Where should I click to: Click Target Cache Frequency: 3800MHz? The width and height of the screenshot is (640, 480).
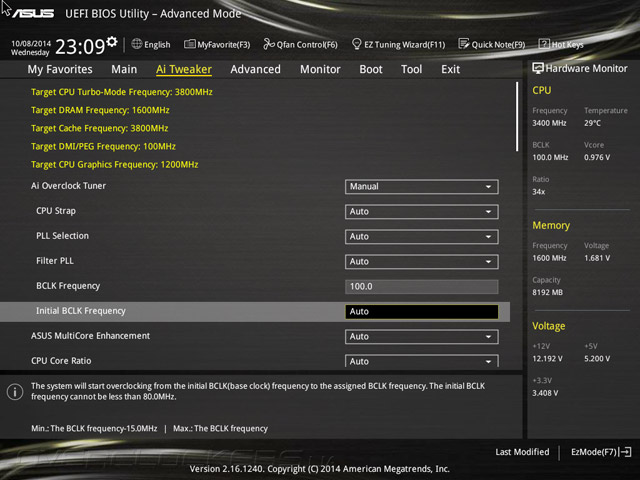(x=100, y=129)
